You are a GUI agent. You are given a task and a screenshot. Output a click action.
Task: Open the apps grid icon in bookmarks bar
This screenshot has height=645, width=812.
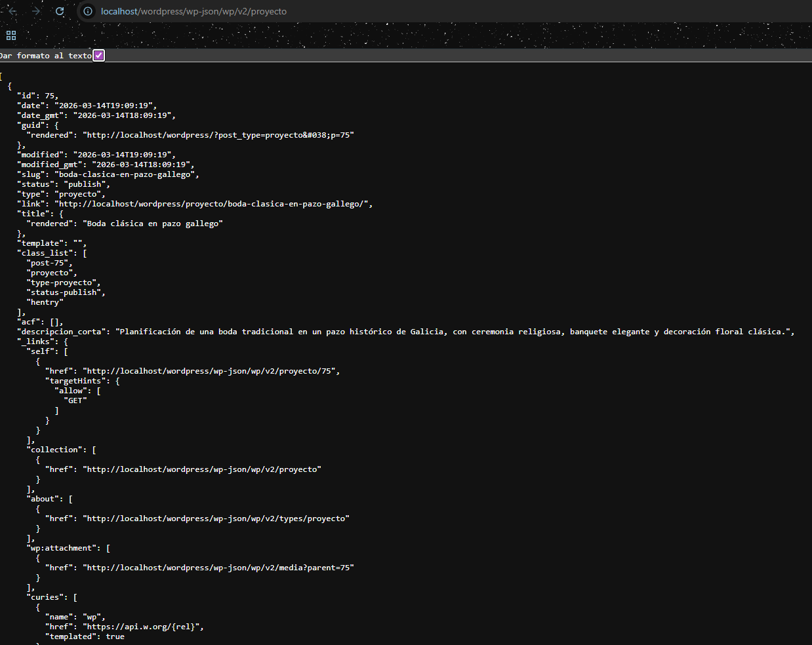[x=11, y=35]
